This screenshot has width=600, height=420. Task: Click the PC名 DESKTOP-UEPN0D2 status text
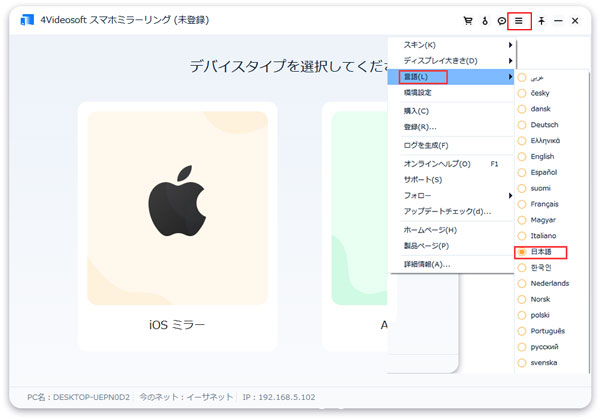78,397
